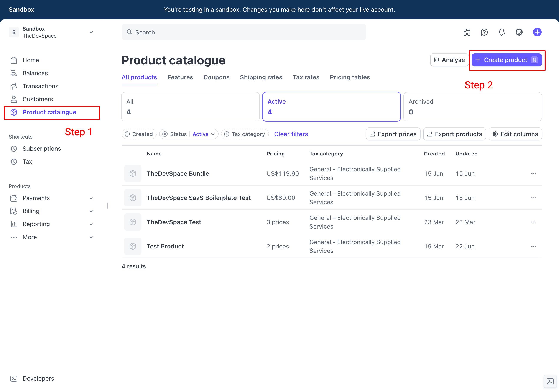
Task: Expand the More sidebar menu
Action: pos(29,237)
